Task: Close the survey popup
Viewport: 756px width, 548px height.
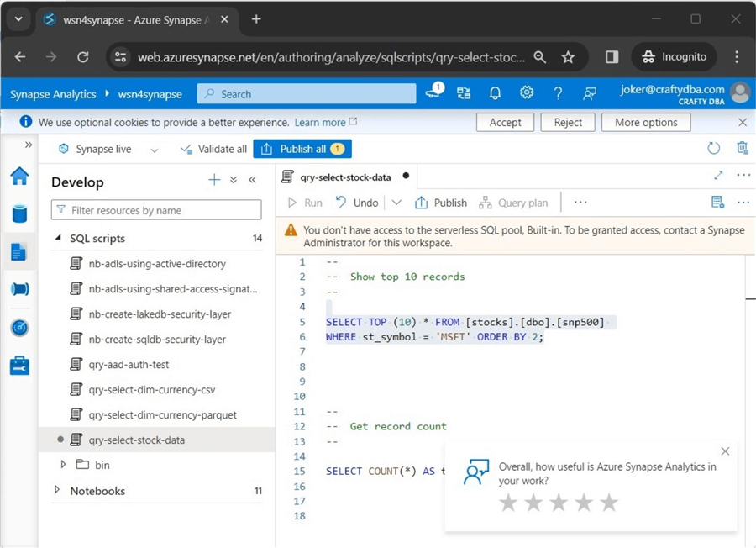Action: [725, 451]
